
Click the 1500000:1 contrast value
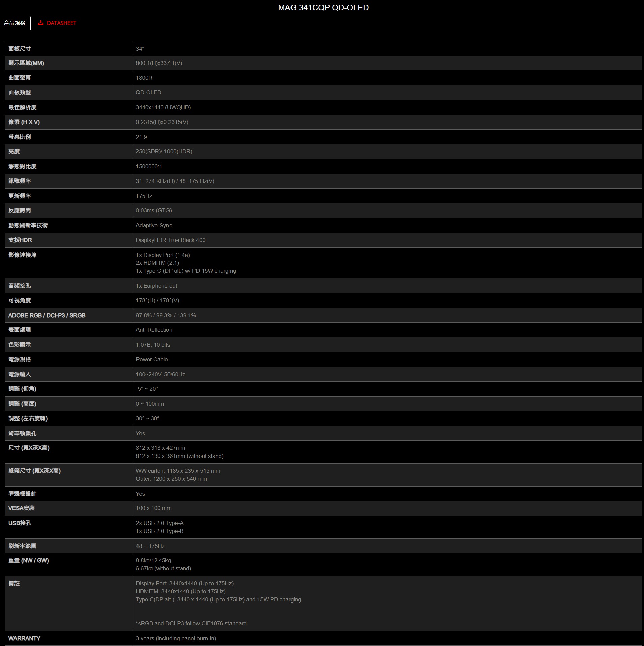[x=149, y=166]
